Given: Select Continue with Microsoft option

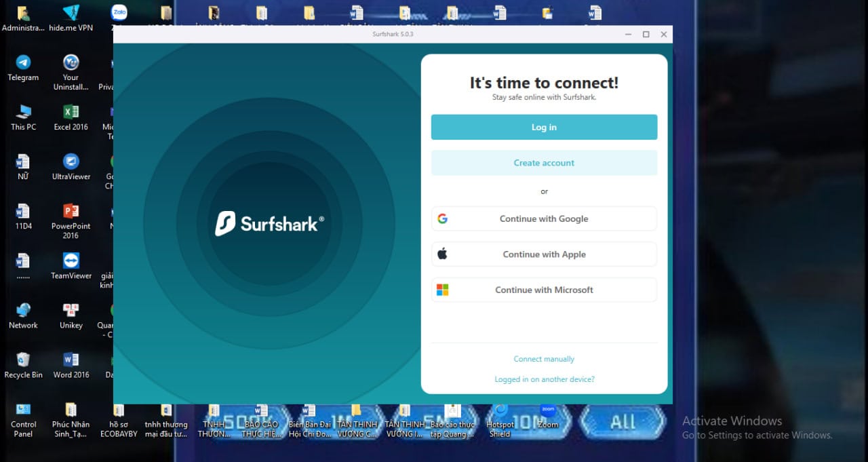Looking at the screenshot, I should tap(544, 290).
